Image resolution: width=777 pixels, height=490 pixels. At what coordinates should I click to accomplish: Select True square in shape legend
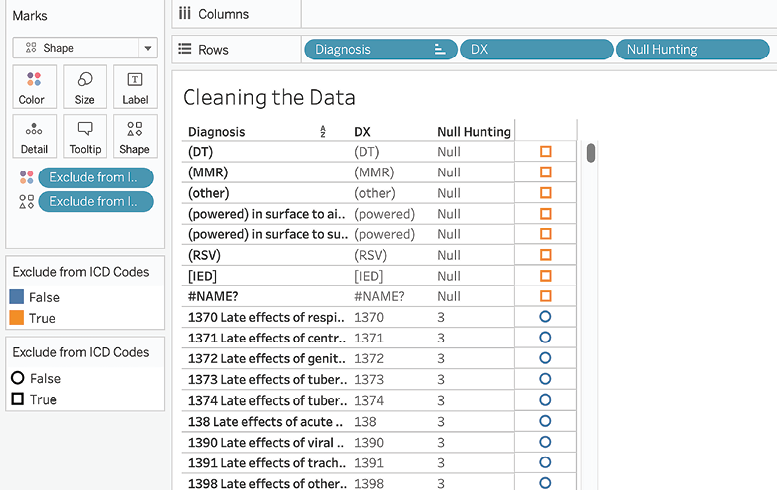pyautogui.click(x=34, y=399)
